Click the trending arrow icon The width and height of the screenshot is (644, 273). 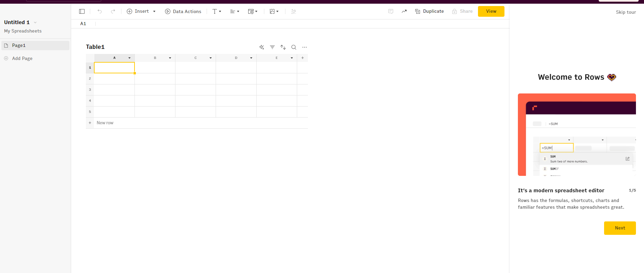point(404,11)
